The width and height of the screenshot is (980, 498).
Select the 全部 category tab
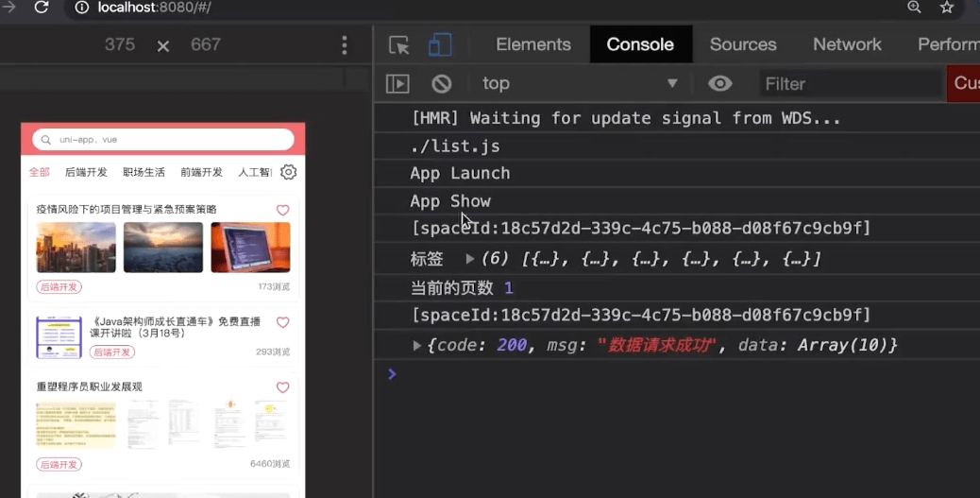39,172
